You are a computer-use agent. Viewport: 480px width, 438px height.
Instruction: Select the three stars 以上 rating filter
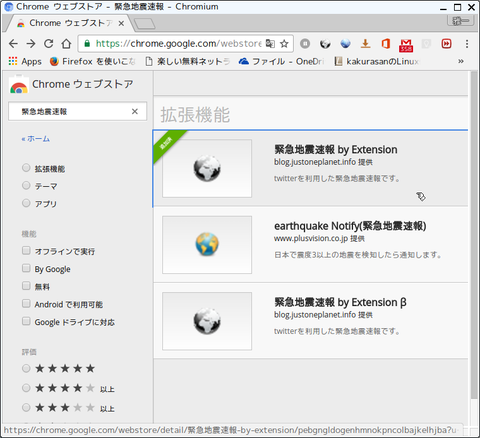(x=26, y=407)
